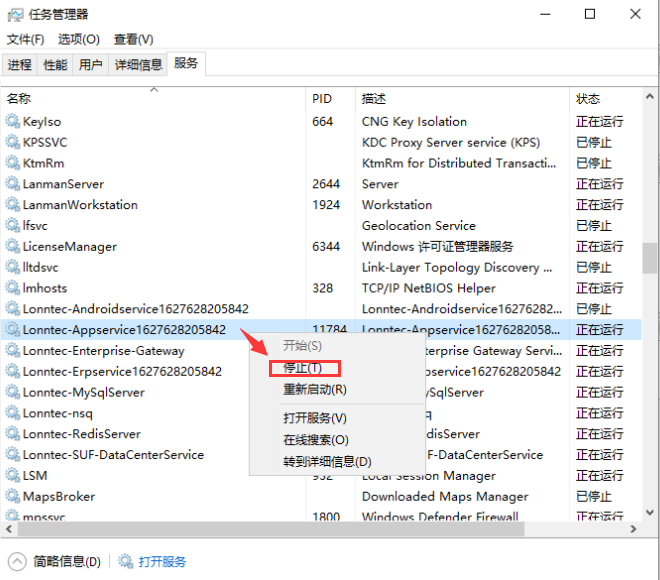Choose 打开服务(V) in the context menu
660x580 pixels.
[x=315, y=418]
